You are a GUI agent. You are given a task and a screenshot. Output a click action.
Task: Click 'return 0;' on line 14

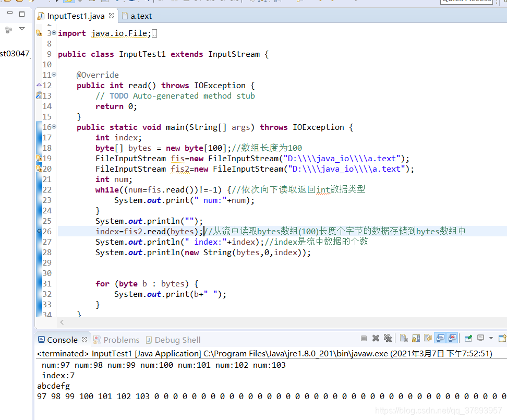coord(116,106)
